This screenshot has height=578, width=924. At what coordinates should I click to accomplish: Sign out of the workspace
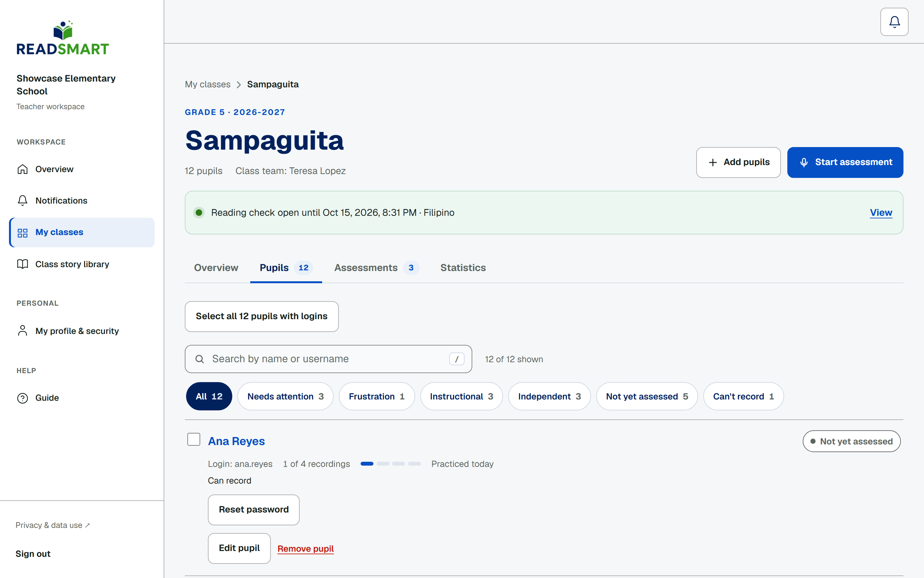[33, 554]
